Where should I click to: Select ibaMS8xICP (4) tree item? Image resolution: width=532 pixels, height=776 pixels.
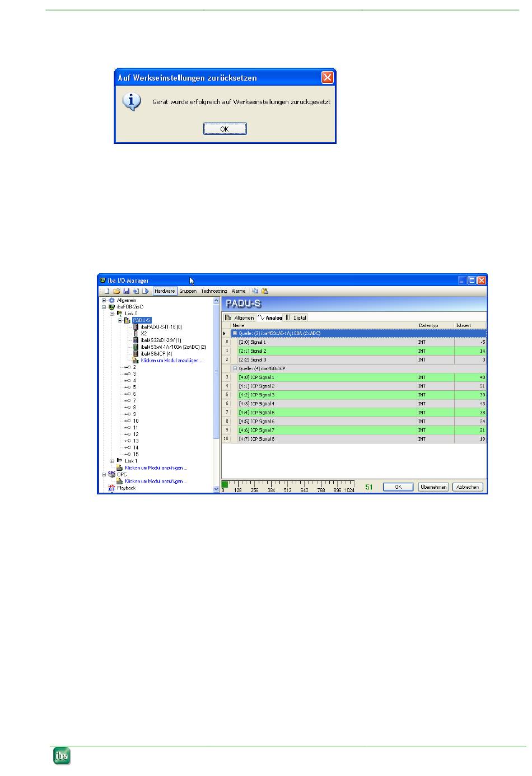pos(157,354)
